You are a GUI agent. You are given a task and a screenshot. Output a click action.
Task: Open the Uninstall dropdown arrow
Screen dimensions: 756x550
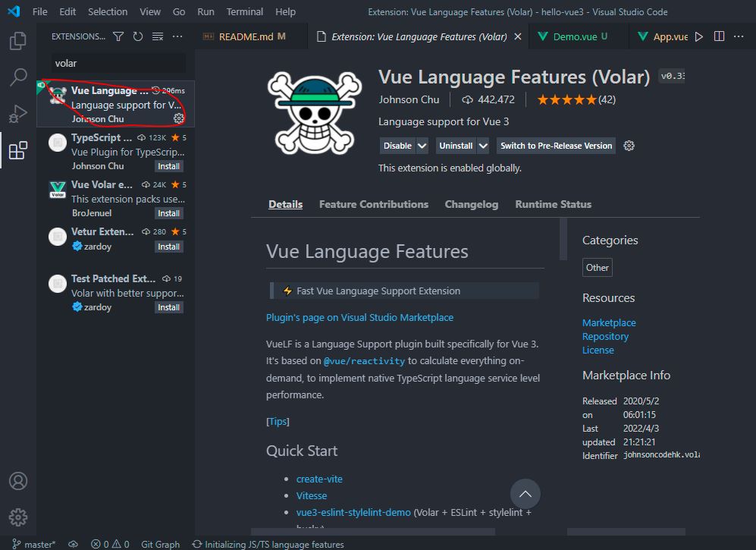[x=483, y=146]
